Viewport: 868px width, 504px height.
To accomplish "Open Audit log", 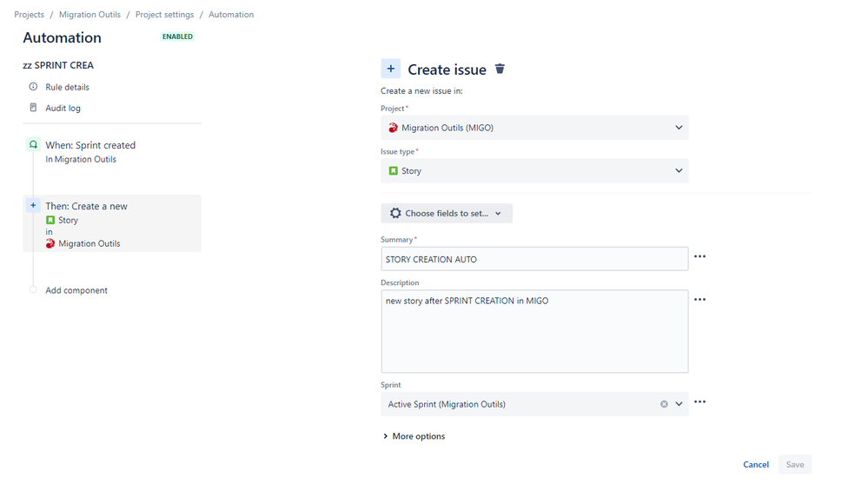I will [63, 108].
